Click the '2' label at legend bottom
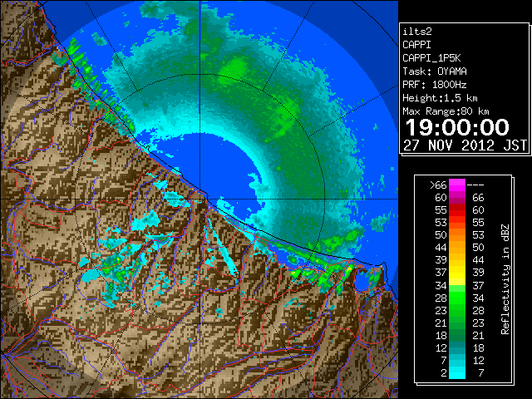This screenshot has width=532, height=399. tap(444, 373)
